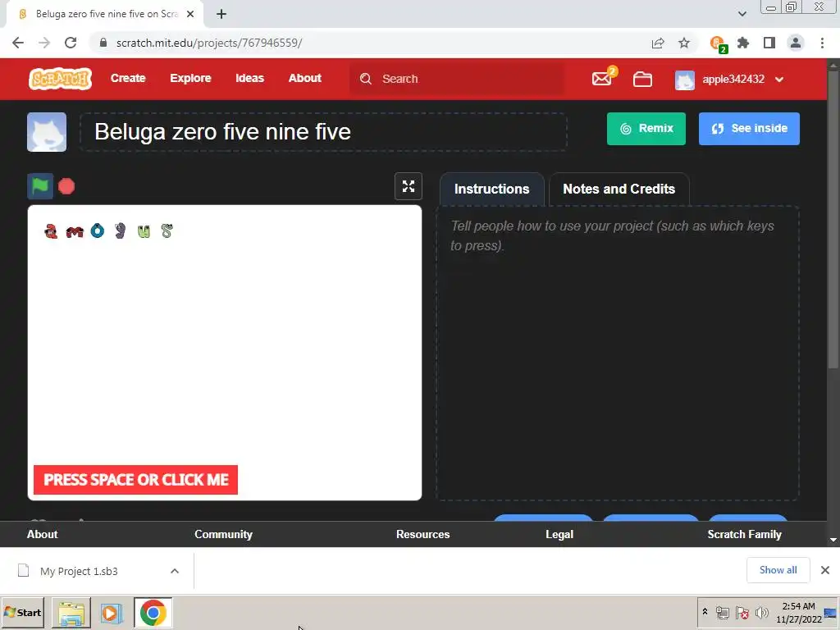Image resolution: width=840 pixels, height=630 pixels.
Task: Open the Chrome three-dot menu
Action: pos(822,43)
